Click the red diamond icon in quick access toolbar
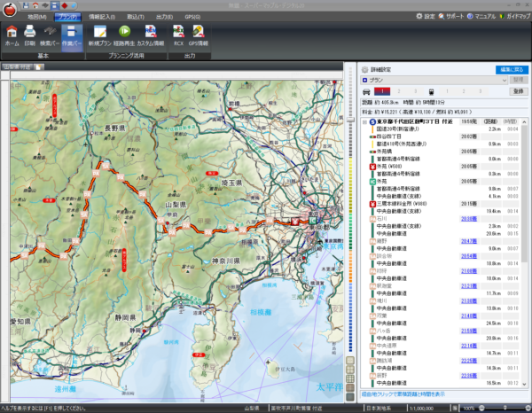The width and height of the screenshot is (532, 413). (x=64, y=5)
